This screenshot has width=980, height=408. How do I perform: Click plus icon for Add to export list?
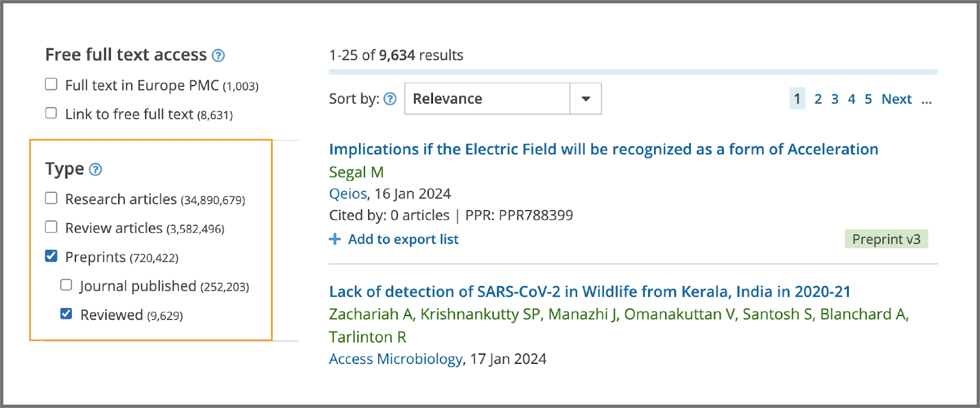(334, 240)
